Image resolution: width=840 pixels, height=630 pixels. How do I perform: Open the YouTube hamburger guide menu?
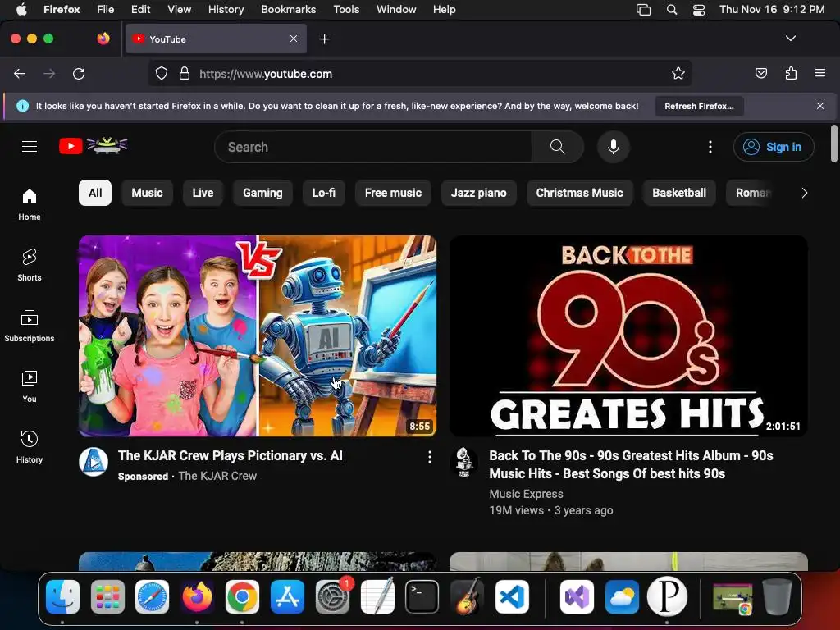(x=30, y=146)
